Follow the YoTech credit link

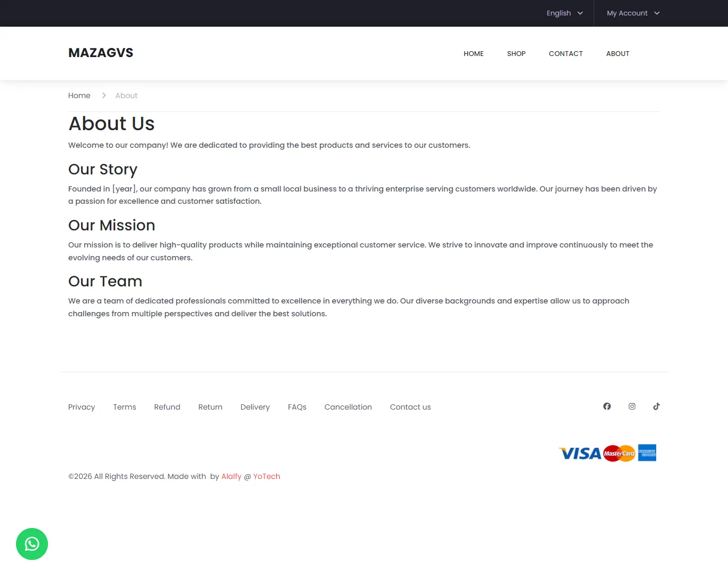pos(266,476)
